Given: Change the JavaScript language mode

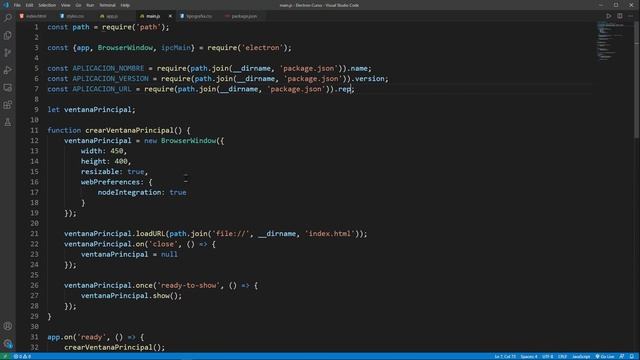Looking at the screenshot, I should 581,356.
